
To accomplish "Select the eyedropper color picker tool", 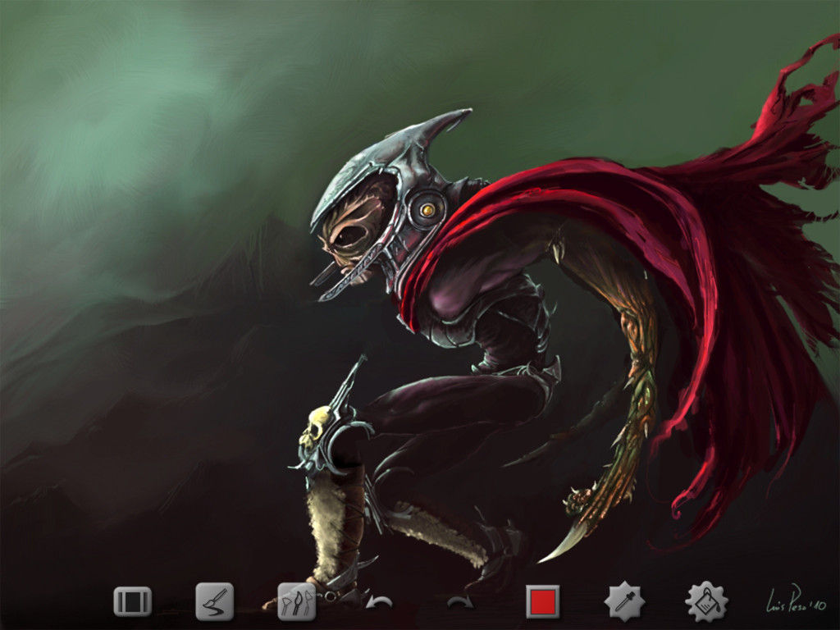I will [624, 601].
